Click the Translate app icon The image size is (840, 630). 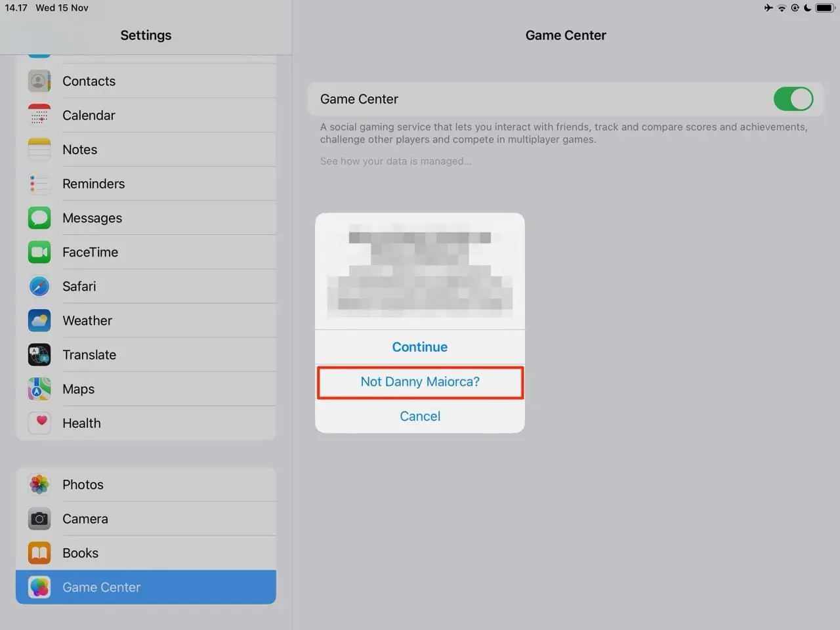click(39, 354)
